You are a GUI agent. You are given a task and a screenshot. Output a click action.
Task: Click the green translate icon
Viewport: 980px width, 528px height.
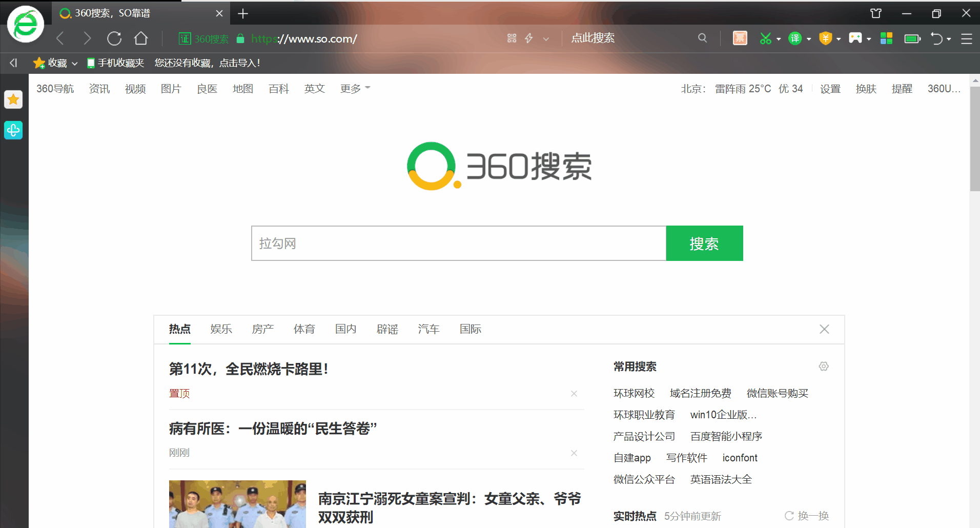point(794,38)
